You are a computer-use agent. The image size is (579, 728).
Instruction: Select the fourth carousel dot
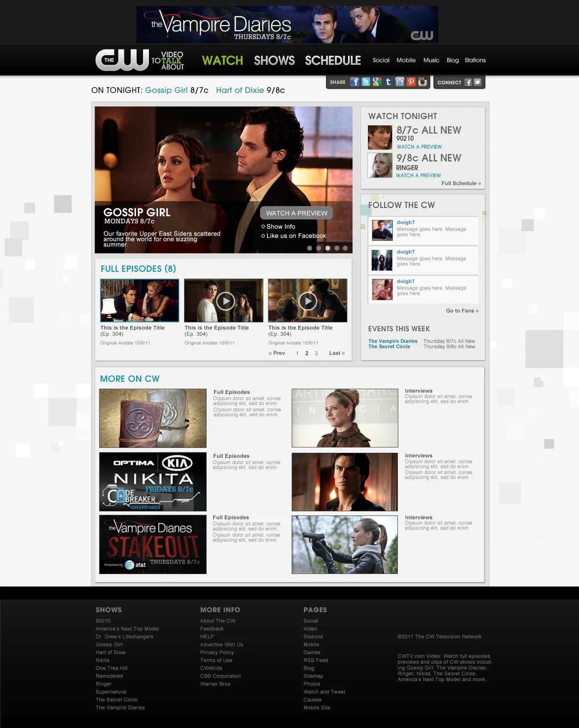pos(337,248)
